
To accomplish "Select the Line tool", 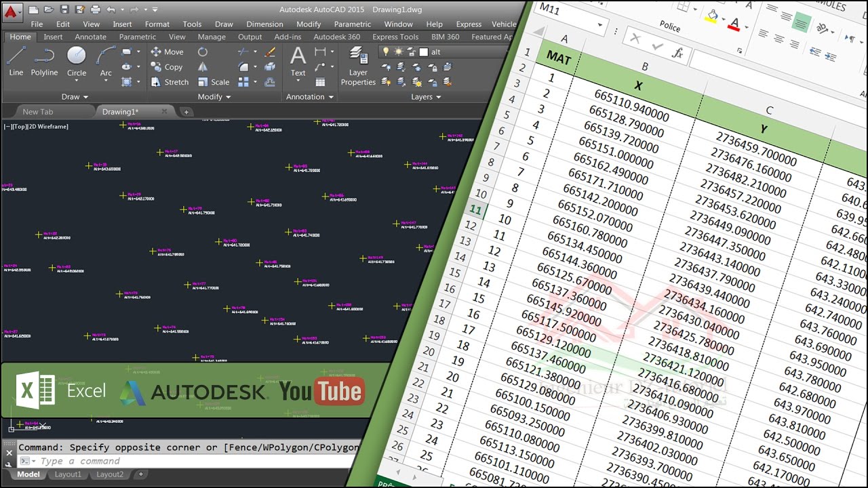I will click(16, 61).
